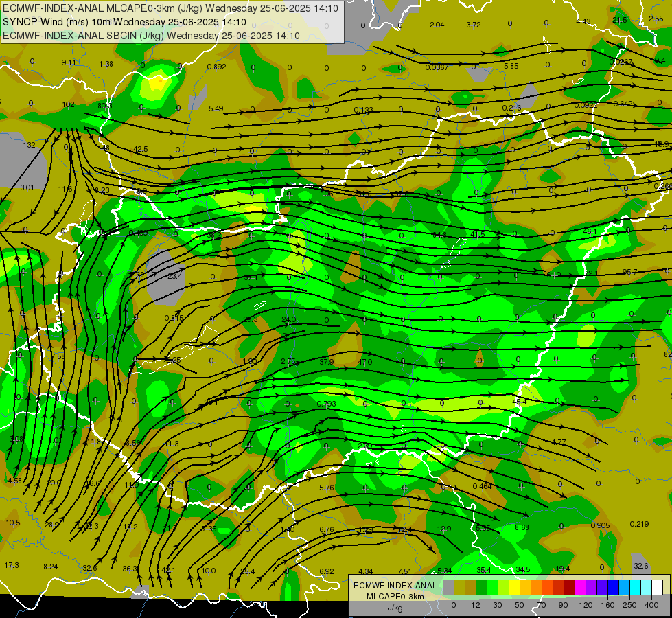Click the map value 5.76
This screenshot has height=618, width=672.
327,488
